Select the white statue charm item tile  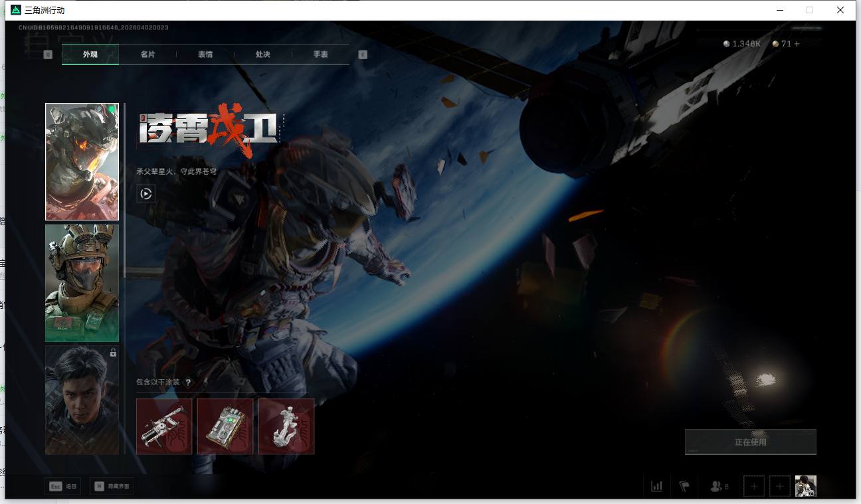coord(286,426)
